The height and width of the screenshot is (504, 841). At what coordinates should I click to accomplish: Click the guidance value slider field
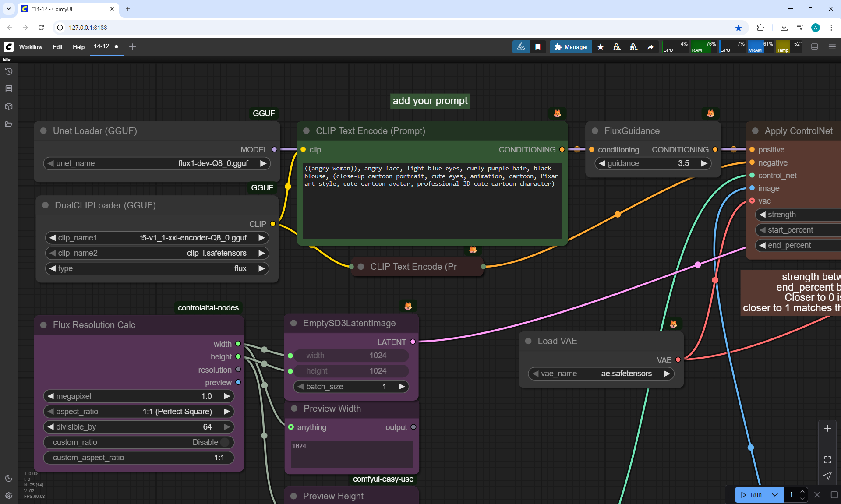click(653, 163)
